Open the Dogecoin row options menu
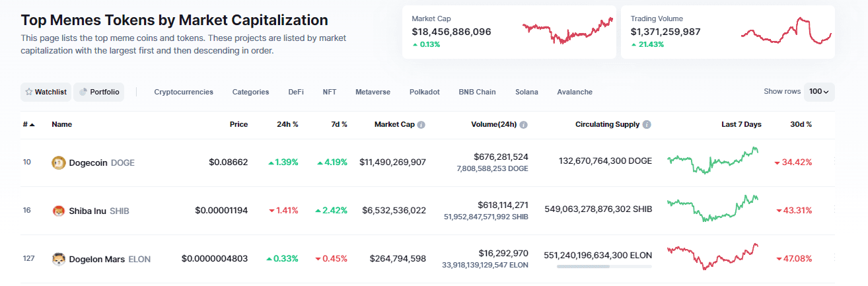This screenshot has height=286, width=868. [834, 162]
